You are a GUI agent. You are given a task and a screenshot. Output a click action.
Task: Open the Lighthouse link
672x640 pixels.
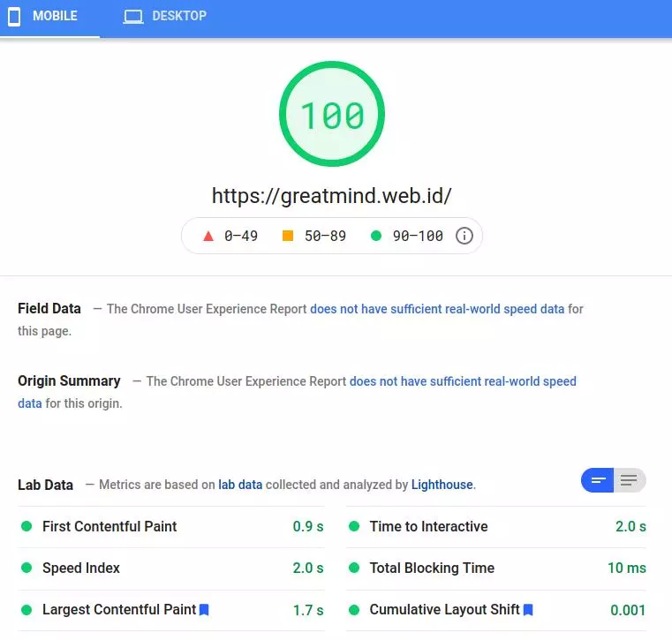click(442, 485)
